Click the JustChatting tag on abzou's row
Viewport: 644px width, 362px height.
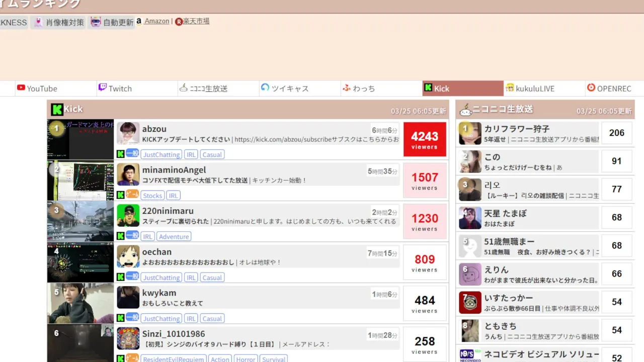[161, 154]
